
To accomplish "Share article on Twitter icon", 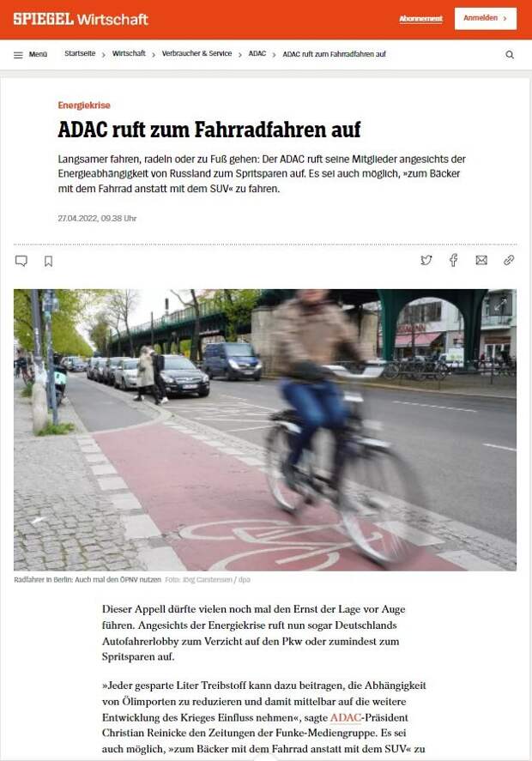I will click(x=426, y=260).
